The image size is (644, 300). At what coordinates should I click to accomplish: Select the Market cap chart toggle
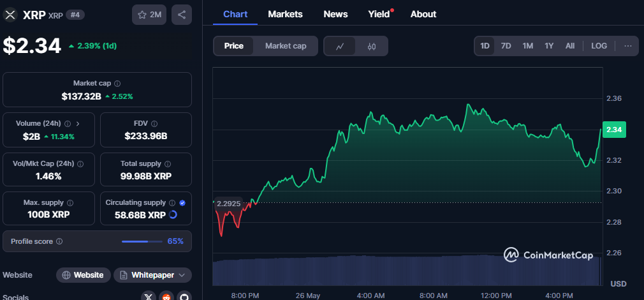click(286, 46)
